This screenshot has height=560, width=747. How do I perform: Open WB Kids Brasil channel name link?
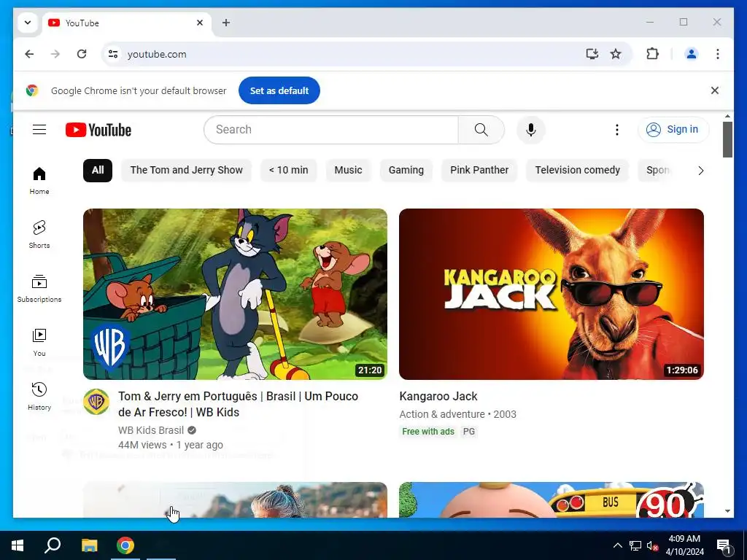point(150,430)
